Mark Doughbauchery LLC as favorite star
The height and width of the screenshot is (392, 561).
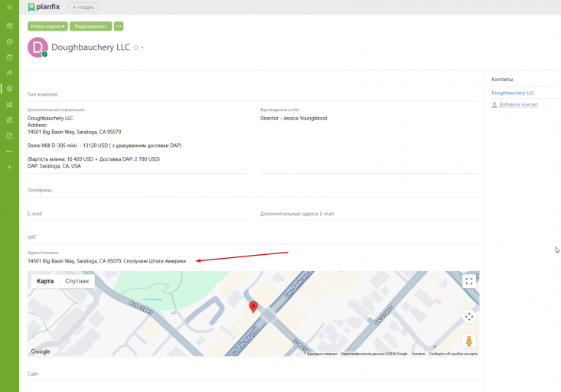point(136,47)
